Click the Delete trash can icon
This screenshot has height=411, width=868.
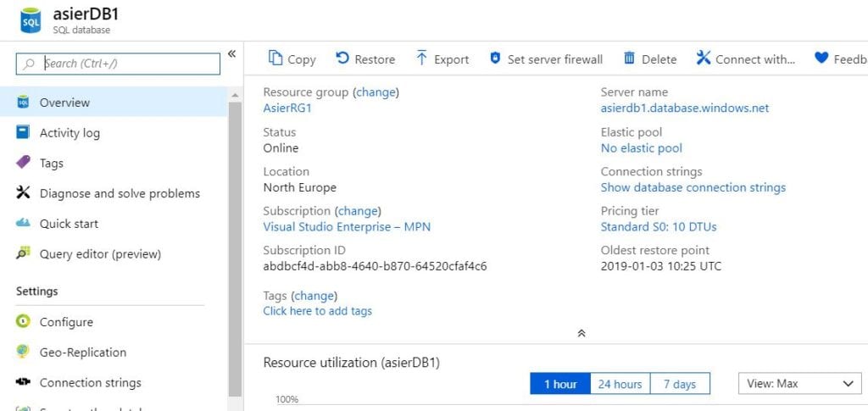(x=630, y=58)
